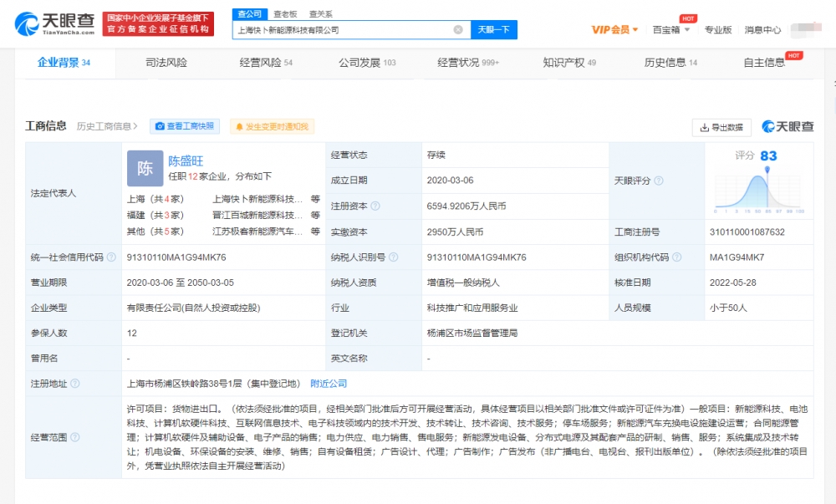
Task: Open the 附近公司 link
Action: coord(329,384)
